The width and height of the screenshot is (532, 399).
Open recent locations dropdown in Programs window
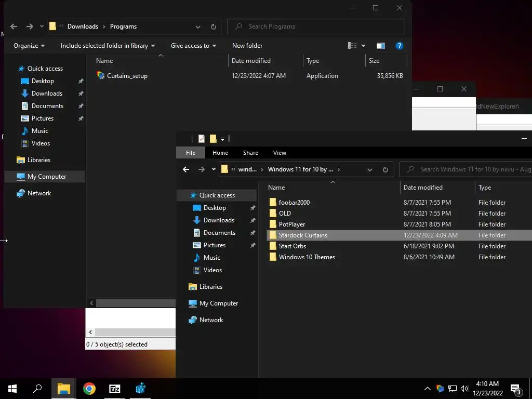point(42,26)
